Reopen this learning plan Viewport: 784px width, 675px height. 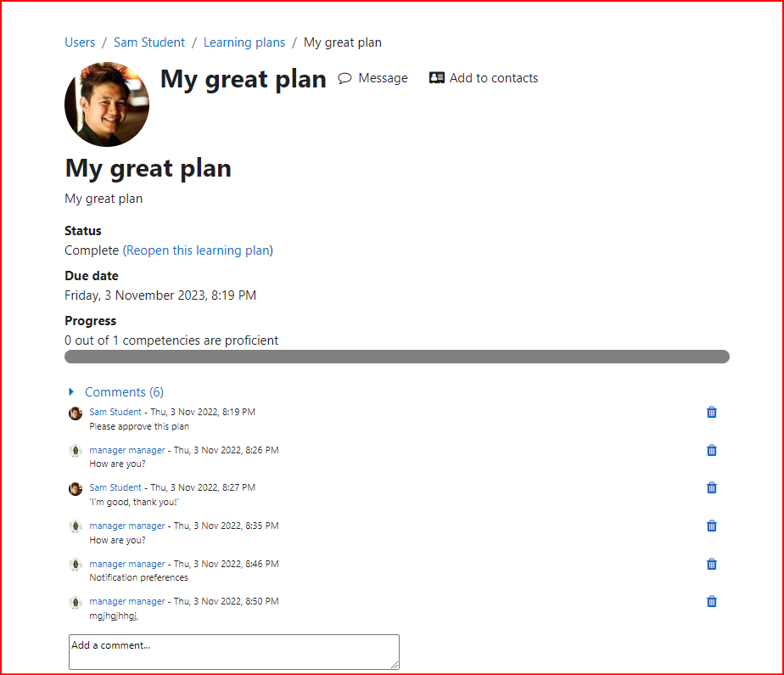[x=198, y=250]
